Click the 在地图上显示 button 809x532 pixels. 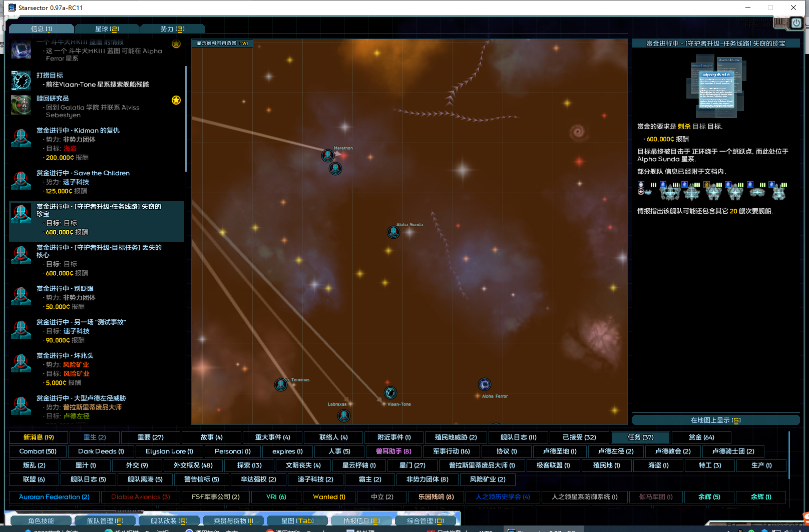click(x=715, y=420)
